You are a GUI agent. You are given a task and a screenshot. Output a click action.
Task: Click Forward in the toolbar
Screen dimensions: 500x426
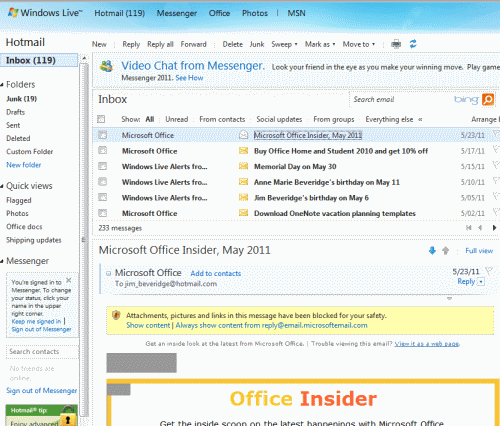[194, 44]
